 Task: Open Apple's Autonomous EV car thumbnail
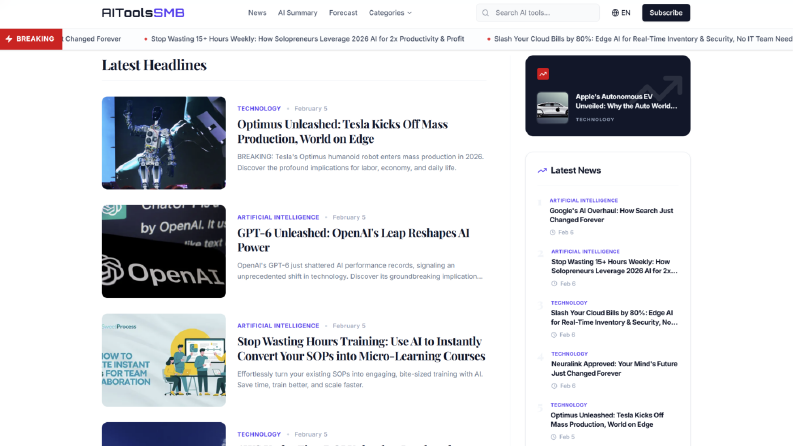coord(552,108)
